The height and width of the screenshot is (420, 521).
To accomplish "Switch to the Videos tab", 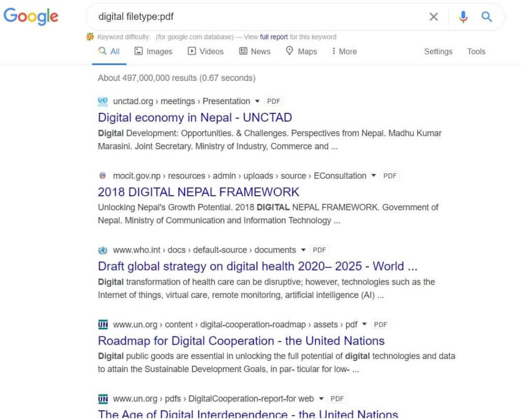I will coord(206,51).
